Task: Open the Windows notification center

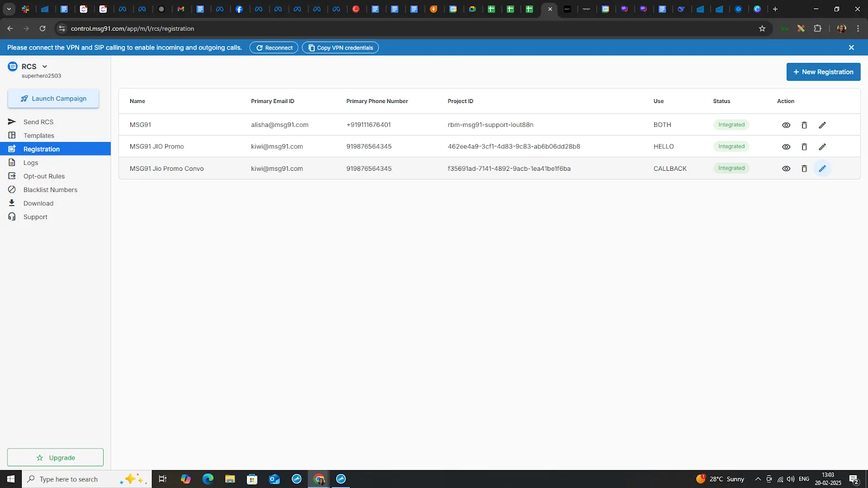Action: pyautogui.click(x=854, y=479)
